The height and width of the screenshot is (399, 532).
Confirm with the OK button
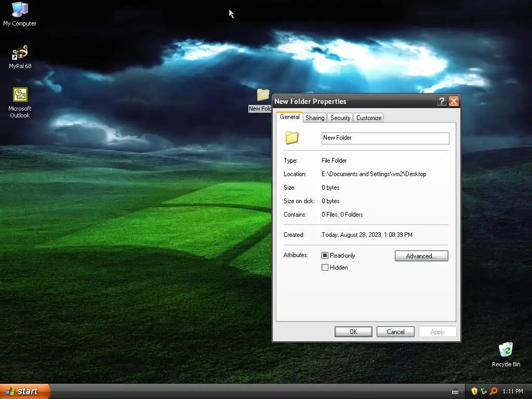tap(353, 332)
